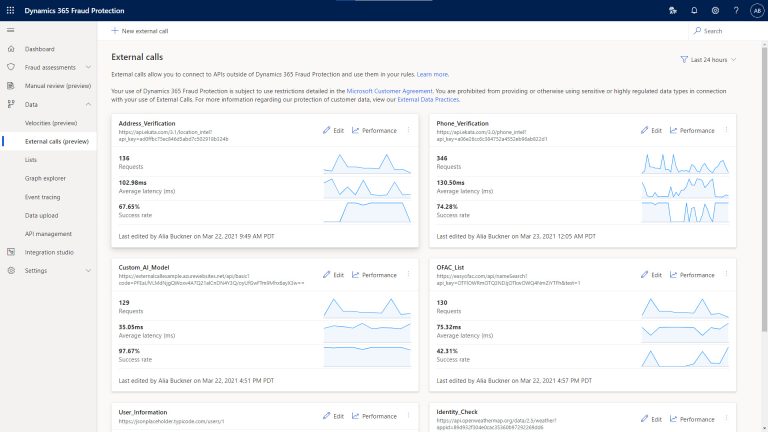The width and height of the screenshot is (768, 432).
Task: Open more options on Phone_Verification card
Action: [726, 130]
